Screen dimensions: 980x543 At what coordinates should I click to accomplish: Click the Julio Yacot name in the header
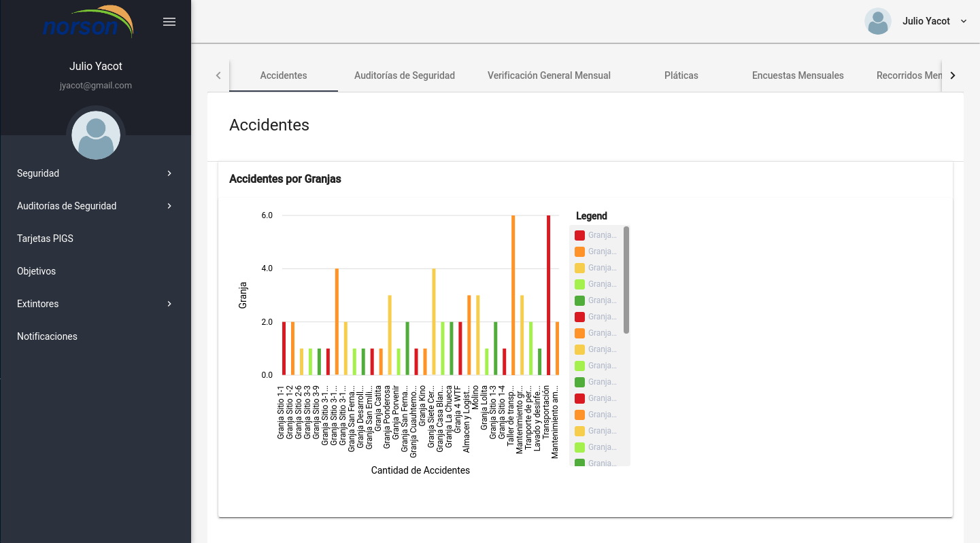coord(926,21)
